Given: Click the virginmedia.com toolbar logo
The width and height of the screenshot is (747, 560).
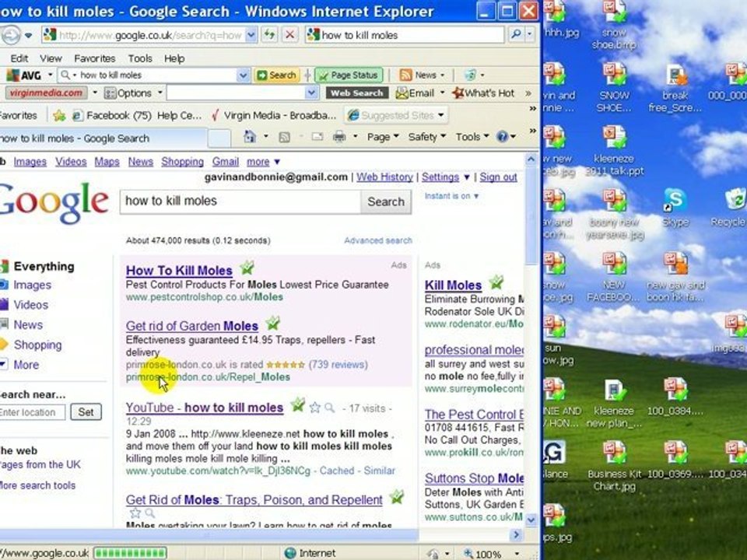Looking at the screenshot, I should pos(46,93).
